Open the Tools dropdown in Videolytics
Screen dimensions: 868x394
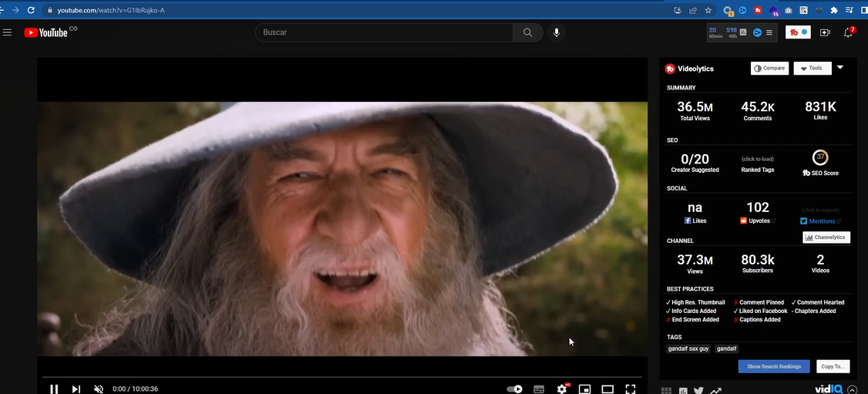coord(812,68)
